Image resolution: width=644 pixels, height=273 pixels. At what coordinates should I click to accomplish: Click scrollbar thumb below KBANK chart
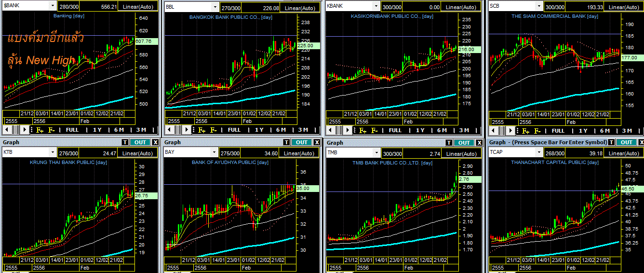point(338,130)
